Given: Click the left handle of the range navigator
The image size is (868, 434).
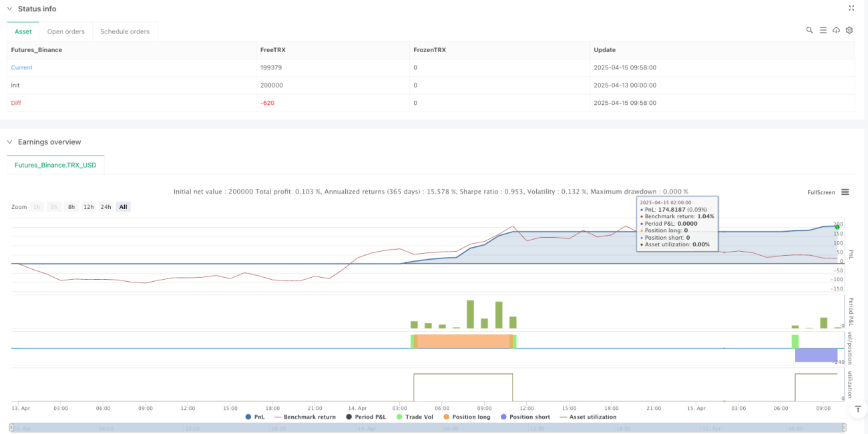Looking at the screenshot, I should [12, 427].
